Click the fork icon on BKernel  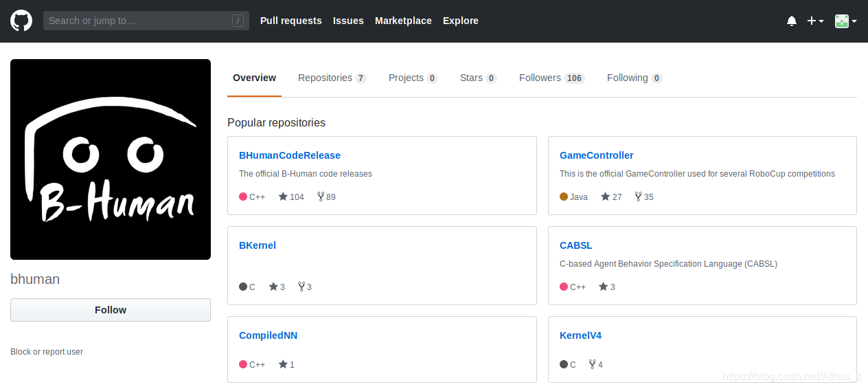[301, 287]
